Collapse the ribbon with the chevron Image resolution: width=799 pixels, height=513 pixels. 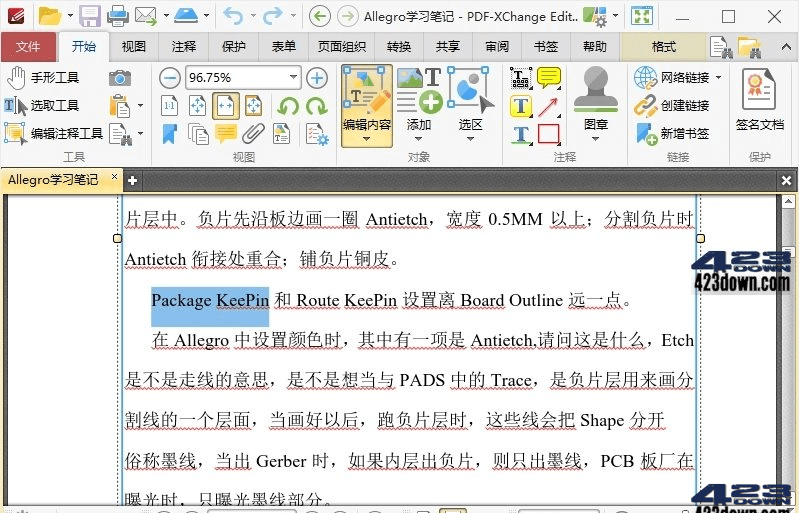tap(786, 47)
